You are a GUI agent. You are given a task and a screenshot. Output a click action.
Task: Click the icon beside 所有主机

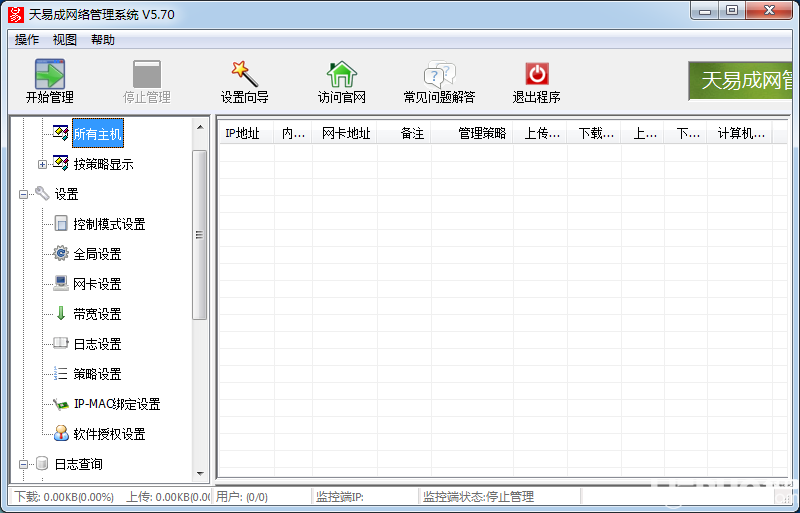click(x=61, y=133)
